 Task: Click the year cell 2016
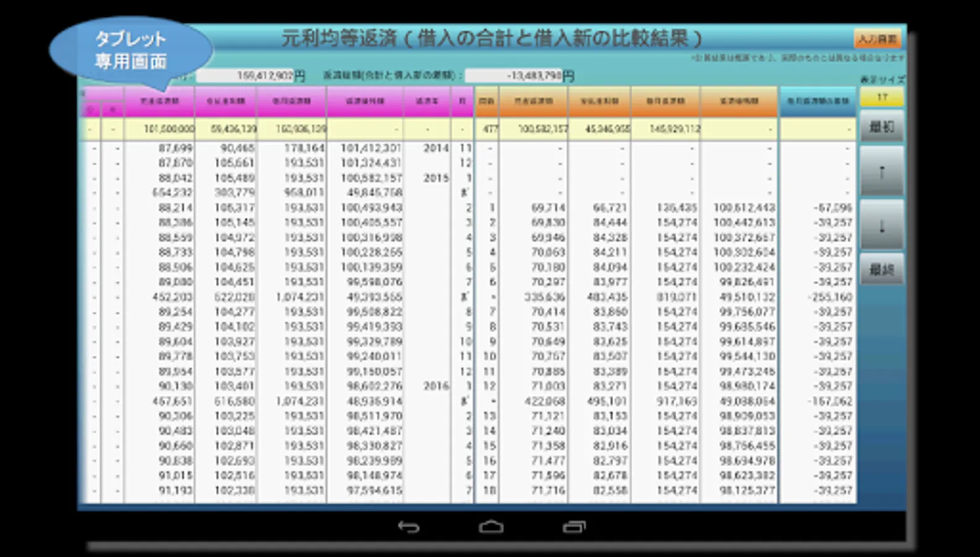click(x=436, y=386)
